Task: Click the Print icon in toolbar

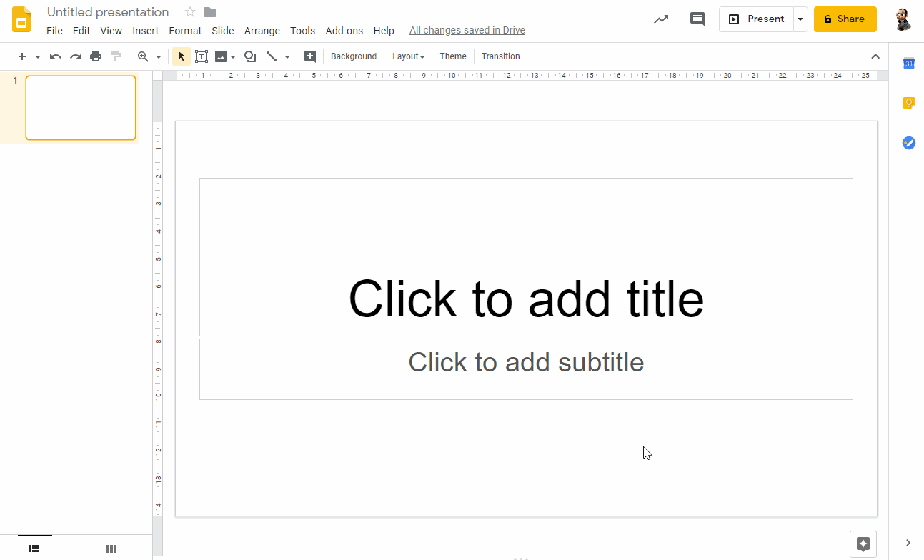Action: coord(96,56)
